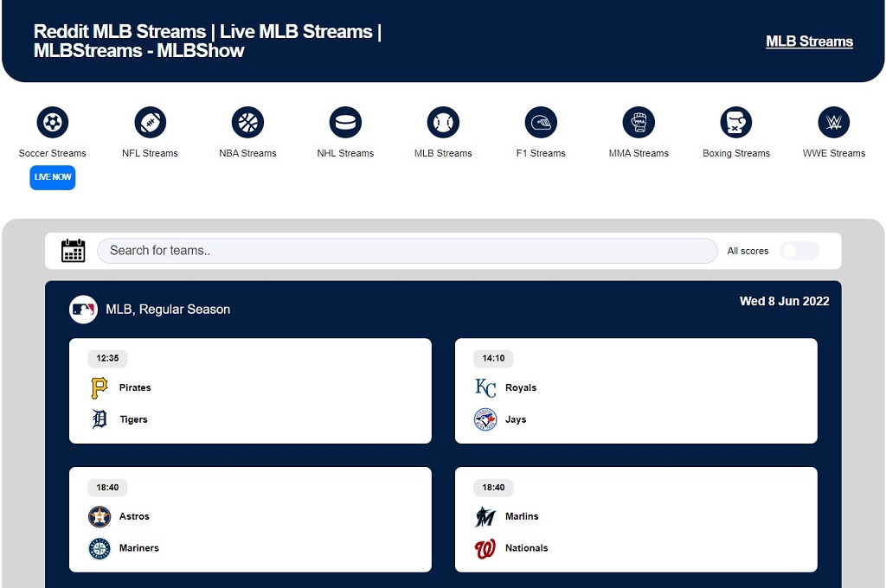Click the site title heading
The image size is (886, 588).
[x=208, y=41]
